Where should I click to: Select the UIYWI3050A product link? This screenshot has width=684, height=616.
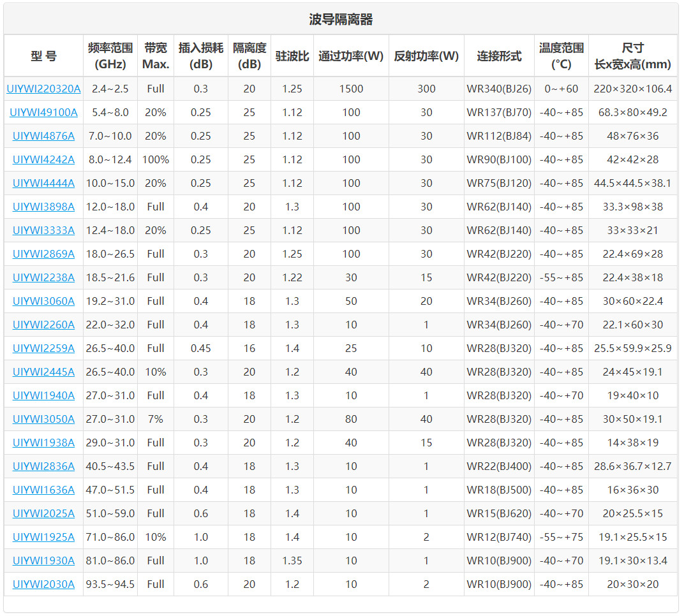coord(43,419)
